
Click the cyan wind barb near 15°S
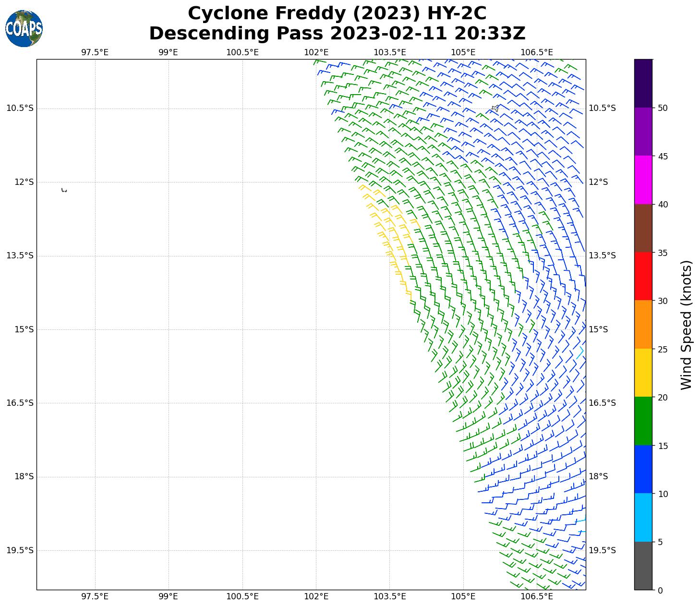point(580,352)
